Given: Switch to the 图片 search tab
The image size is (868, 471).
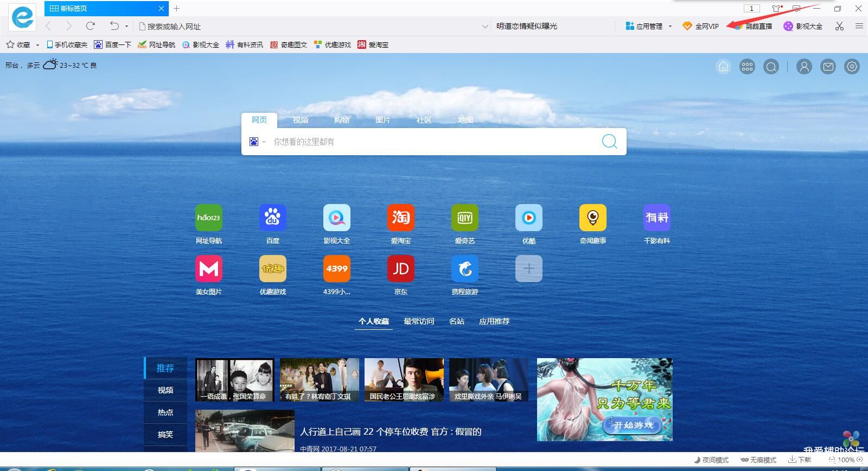Looking at the screenshot, I should [383, 120].
